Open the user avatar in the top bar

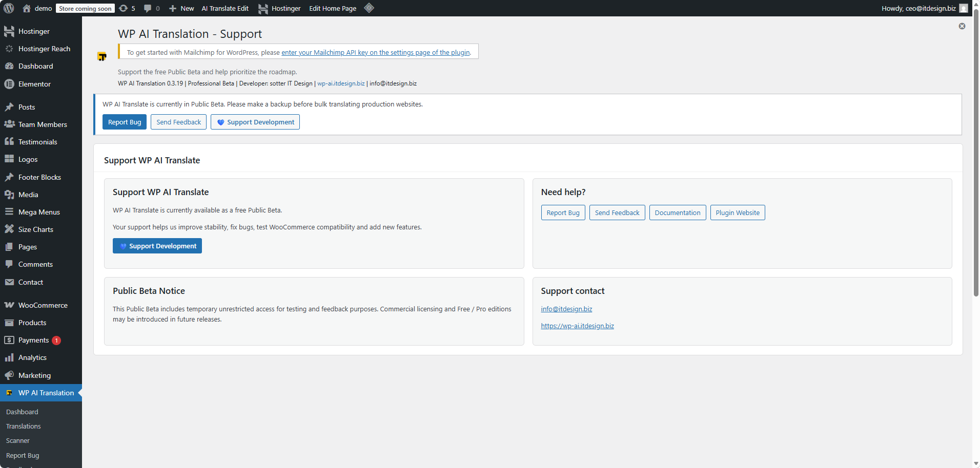click(x=964, y=8)
